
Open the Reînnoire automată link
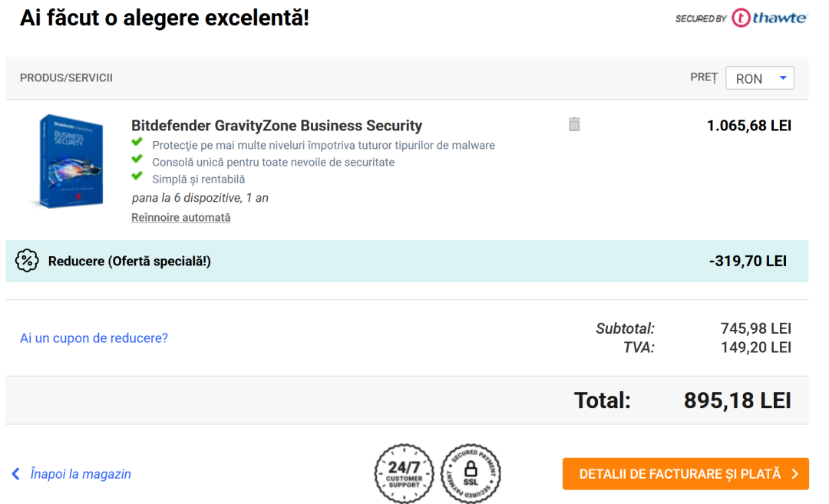point(181,217)
